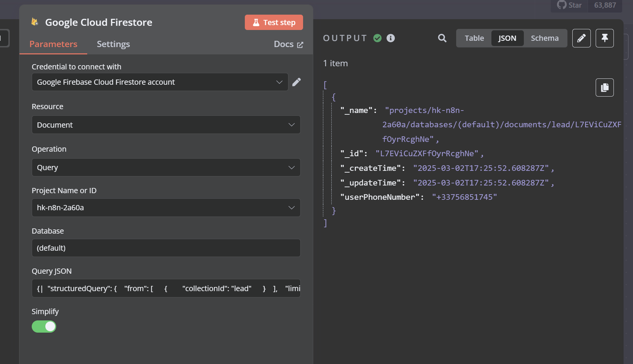Open search in the output panel
This screenshot has width=633, height=364.
tap(442, 38)
